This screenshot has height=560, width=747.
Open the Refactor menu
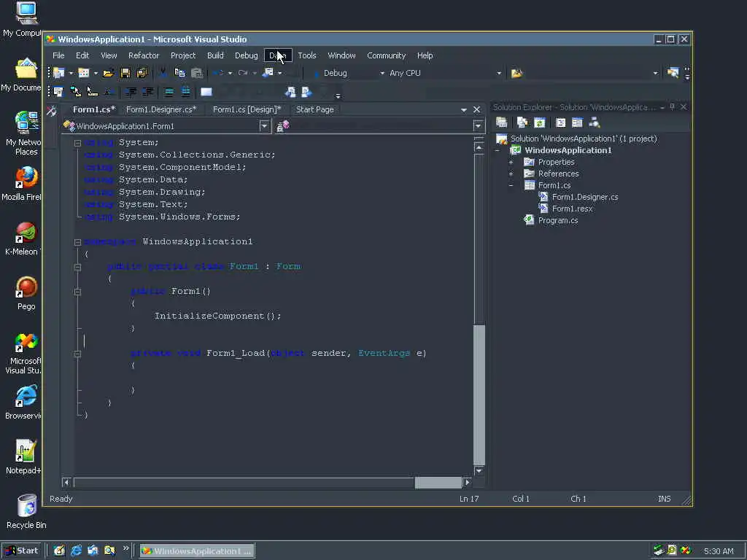(x=144, y=55)
